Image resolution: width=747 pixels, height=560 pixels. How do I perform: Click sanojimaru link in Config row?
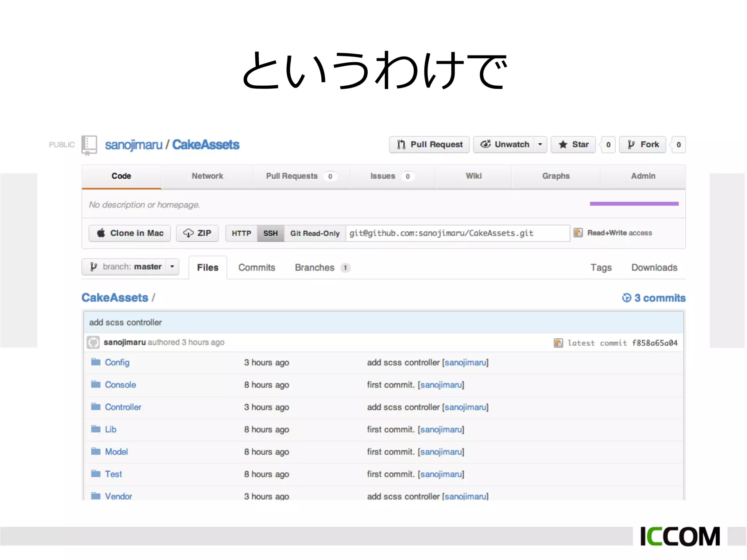[x=465, y=363]
